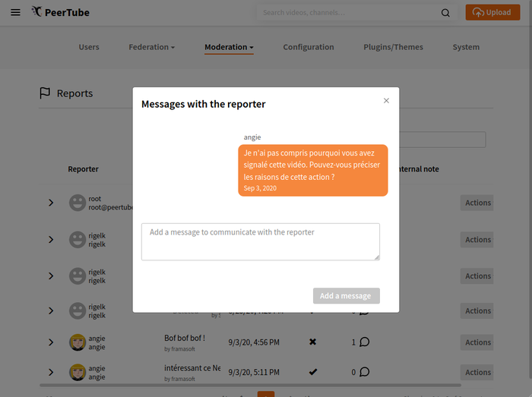Click the Internal note column header
Image resolution: width=532 pixels, height=397 pixels.
point(420,169)
